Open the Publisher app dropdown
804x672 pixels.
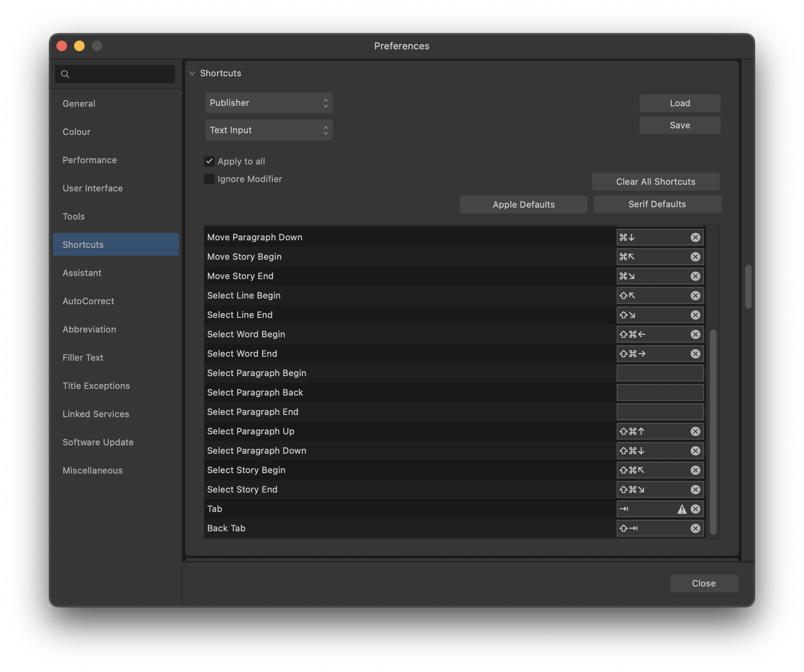(269, 102)
